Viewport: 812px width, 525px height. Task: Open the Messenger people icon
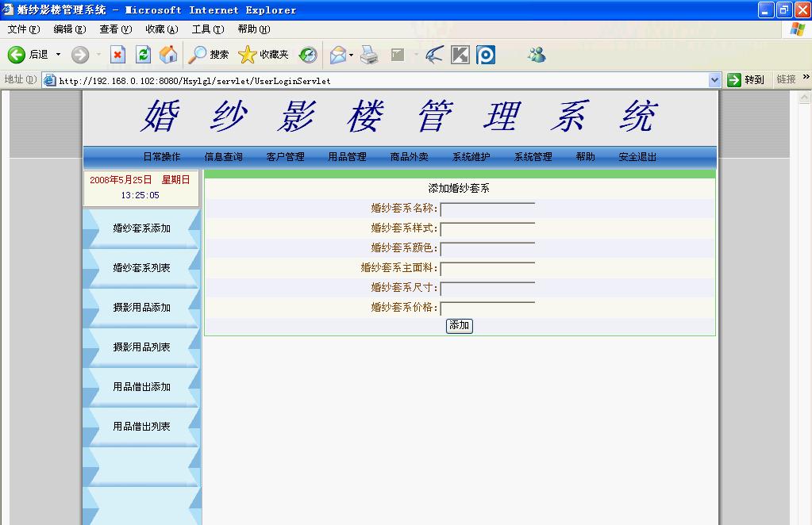[537, 54]
